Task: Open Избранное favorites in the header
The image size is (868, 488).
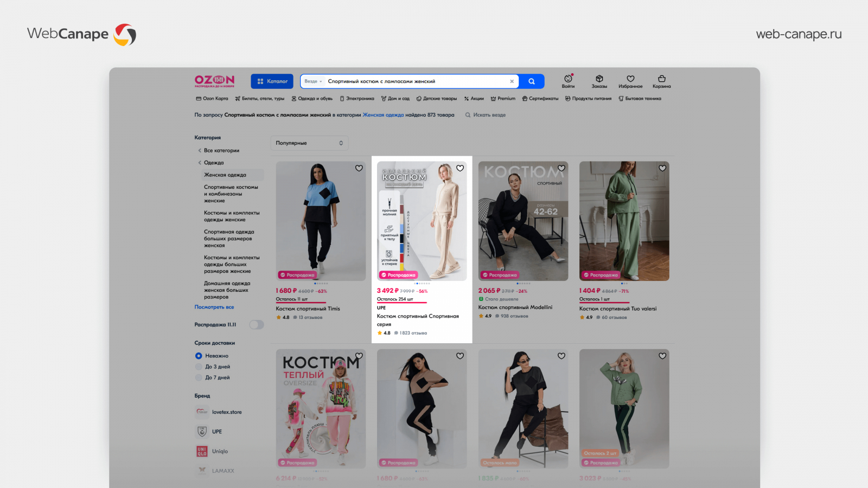Action: coord(630,81)
